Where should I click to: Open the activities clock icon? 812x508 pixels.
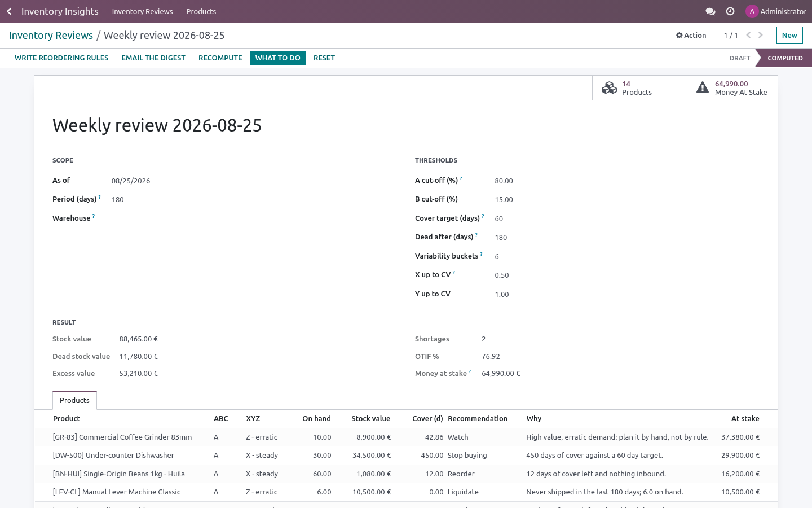[730, 11]
